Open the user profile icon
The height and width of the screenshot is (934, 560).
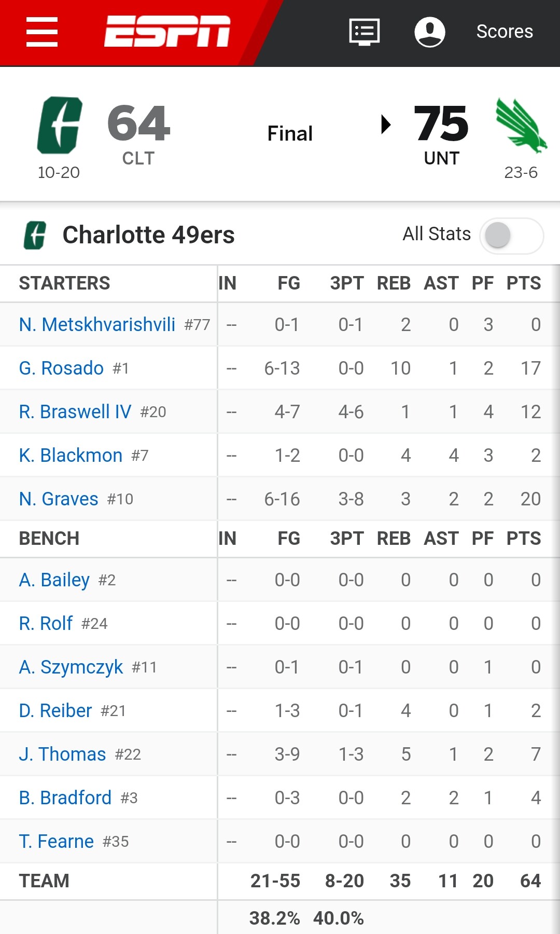(x=429, y=32)
